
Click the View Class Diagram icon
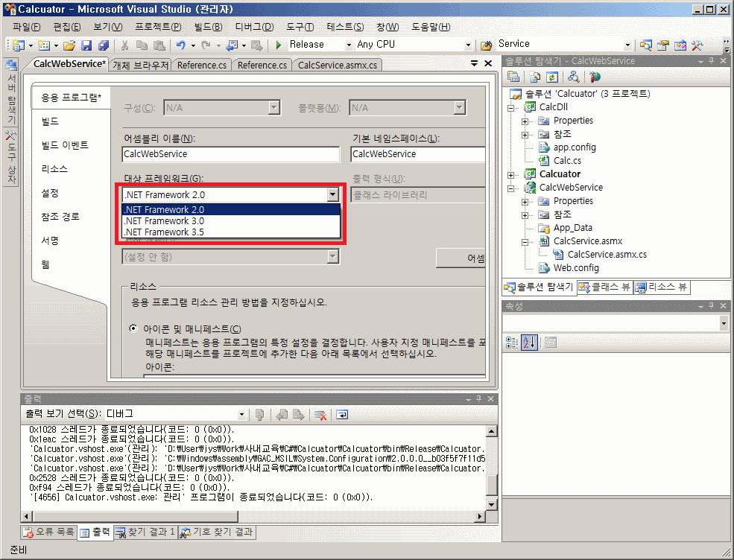click(573, 77)
